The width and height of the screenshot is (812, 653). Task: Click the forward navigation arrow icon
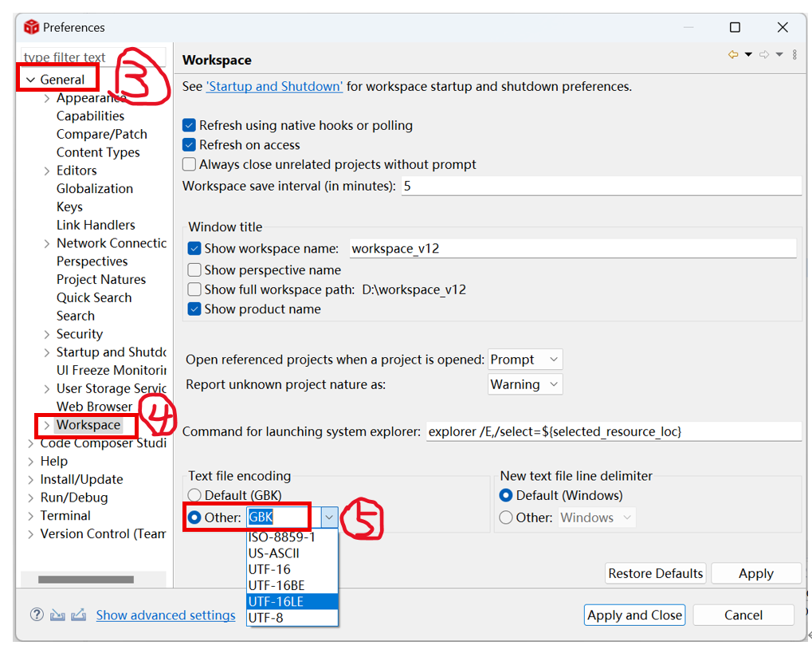764,55
